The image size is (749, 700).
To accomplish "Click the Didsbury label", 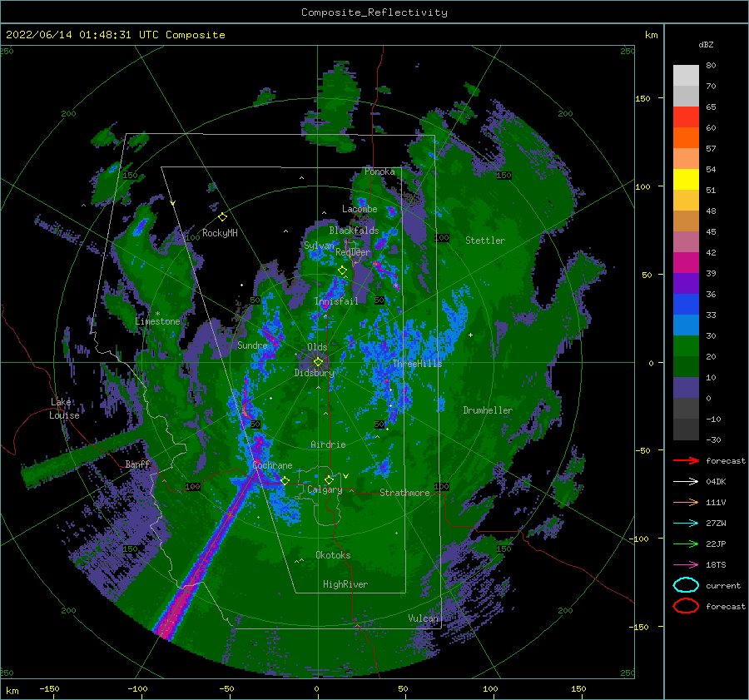I will (x=314, y=373).
